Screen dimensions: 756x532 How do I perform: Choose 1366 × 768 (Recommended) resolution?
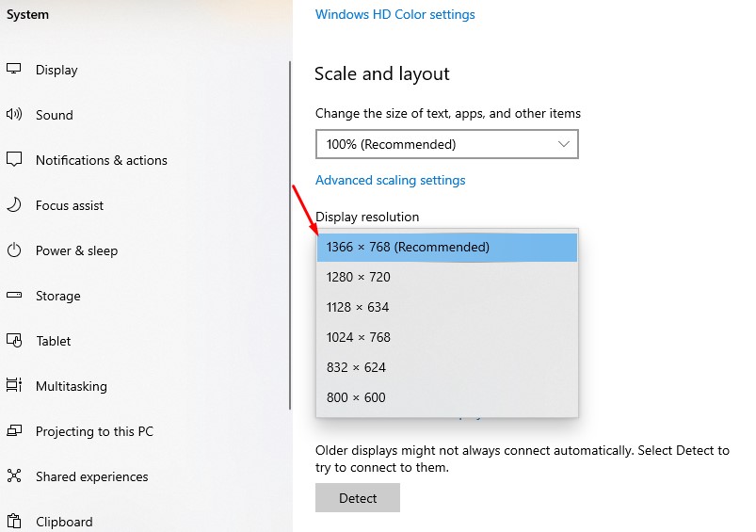coord(447,247)
